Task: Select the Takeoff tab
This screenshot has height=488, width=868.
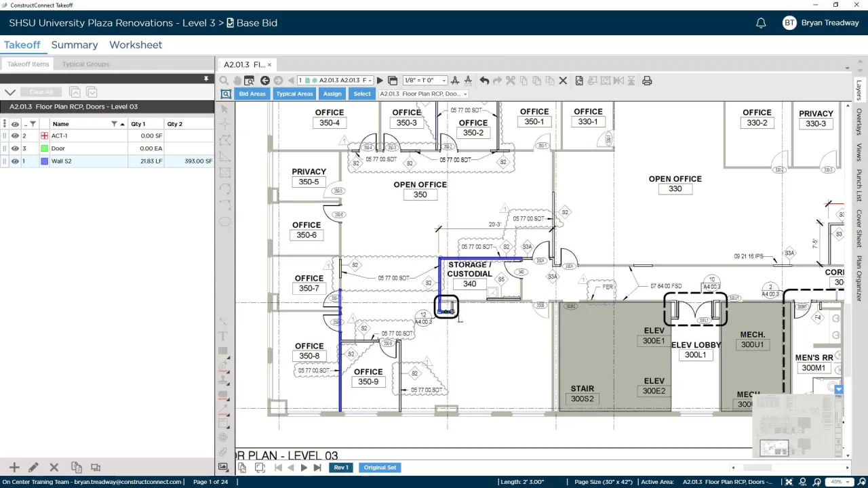Action: tap(22, 45)
